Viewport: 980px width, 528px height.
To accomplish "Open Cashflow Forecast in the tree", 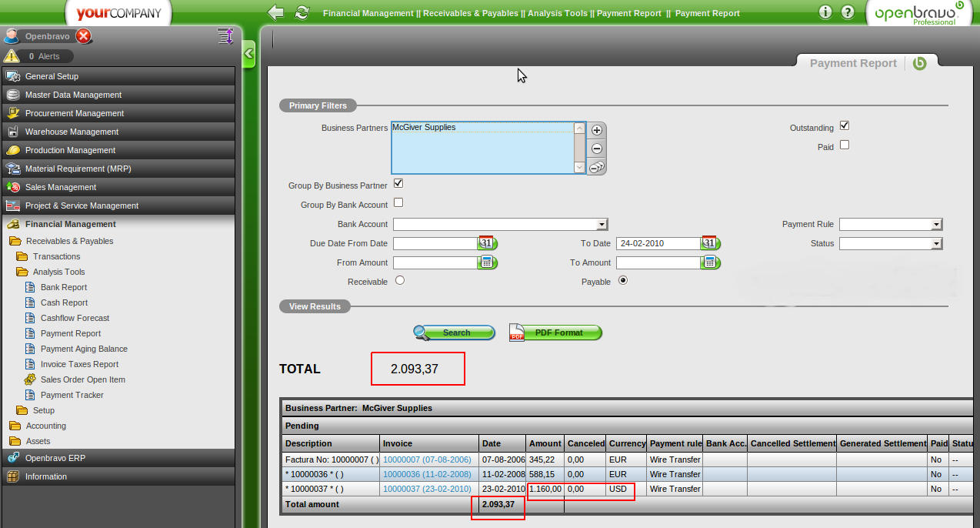I will click(x=75, y=318).
